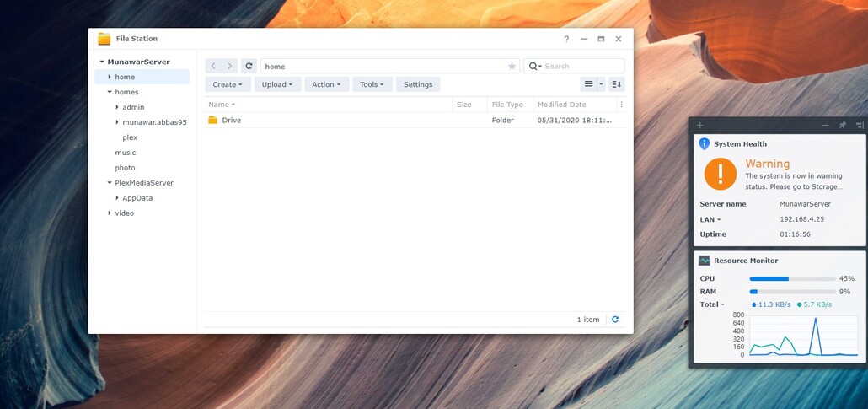Viewport: 868px width, 409px height.
Task: Expand the video folder arrow
Action: click(x=110, y=213)
